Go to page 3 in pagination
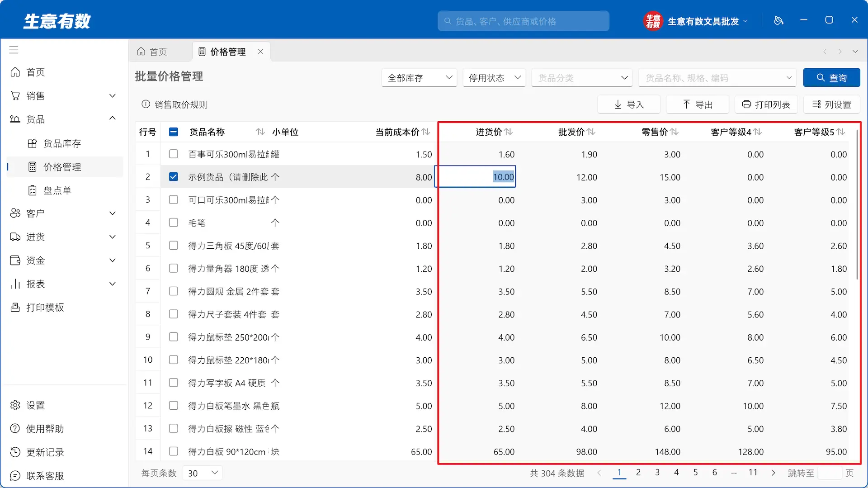Image resolution: width=868 pixels, height=488 pixels. coord(657,473)
